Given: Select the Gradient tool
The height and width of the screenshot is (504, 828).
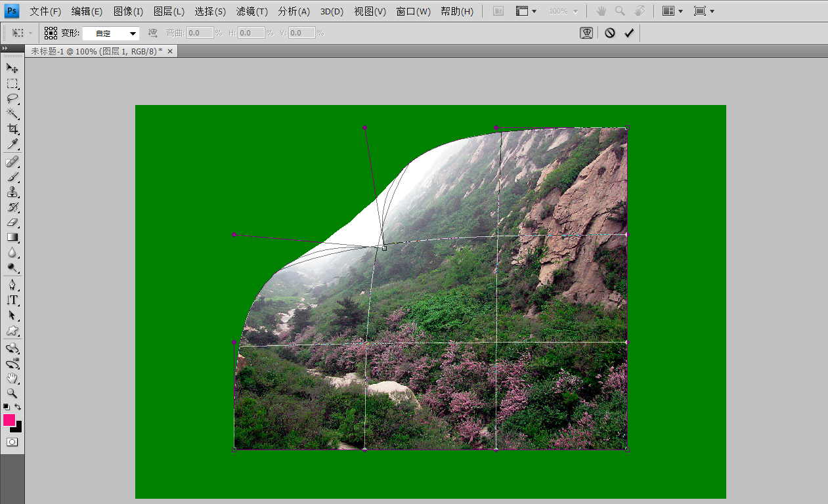Looking at the screenshot, I should 12,237.
